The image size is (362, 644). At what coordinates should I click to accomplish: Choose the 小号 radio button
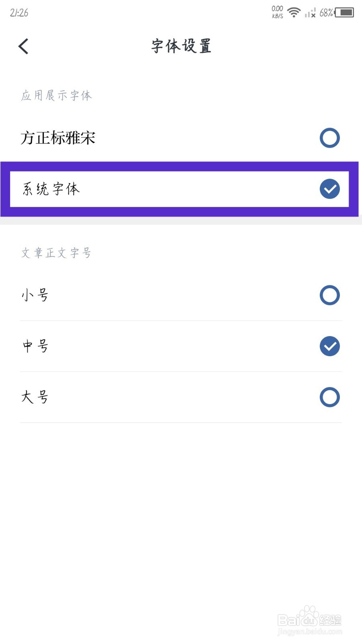coord(330,295)
